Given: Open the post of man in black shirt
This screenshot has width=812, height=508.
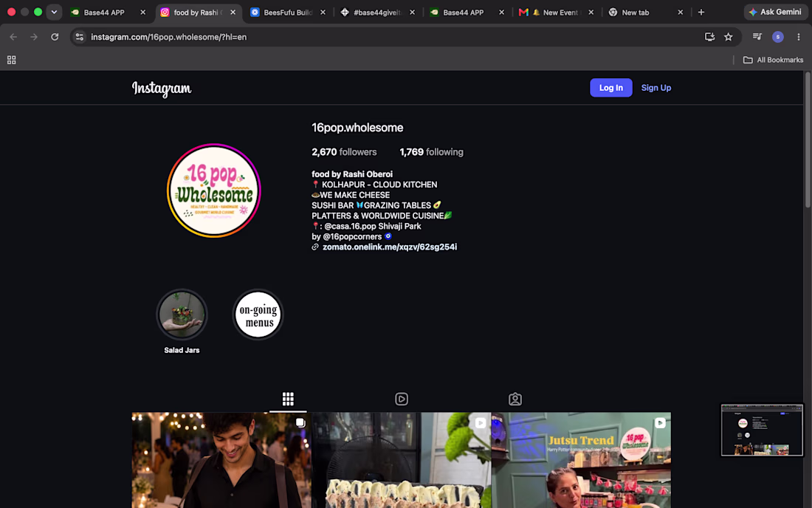Looking at the screenshot, I should [221, 460].
